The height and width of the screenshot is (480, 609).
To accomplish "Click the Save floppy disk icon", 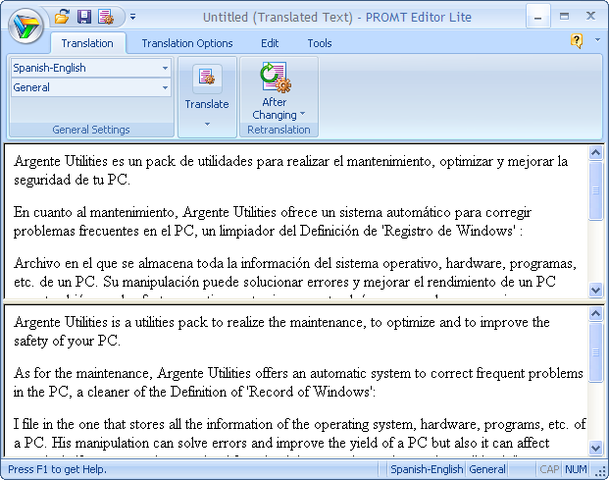I will (x=84, y=17).
